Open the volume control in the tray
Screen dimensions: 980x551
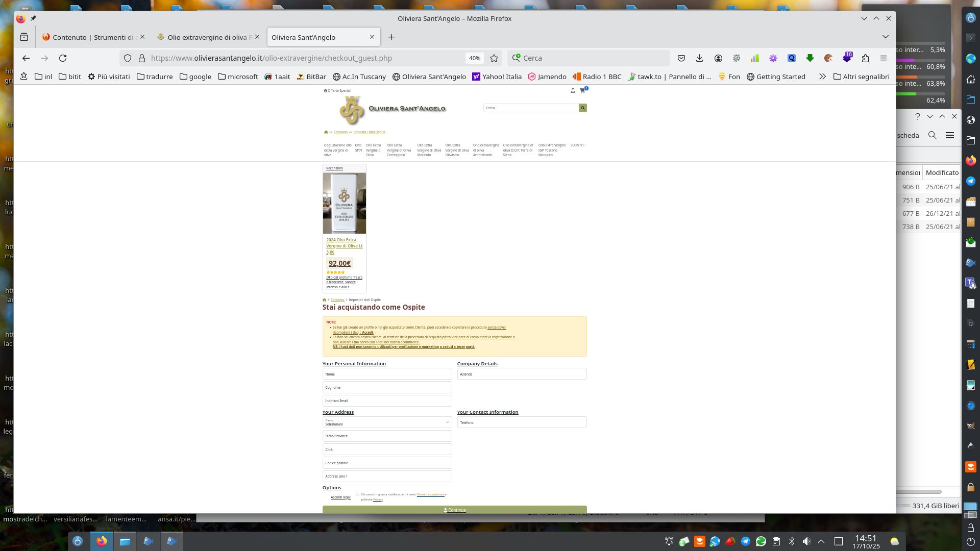pyautogui.click(x=806, y=541)
